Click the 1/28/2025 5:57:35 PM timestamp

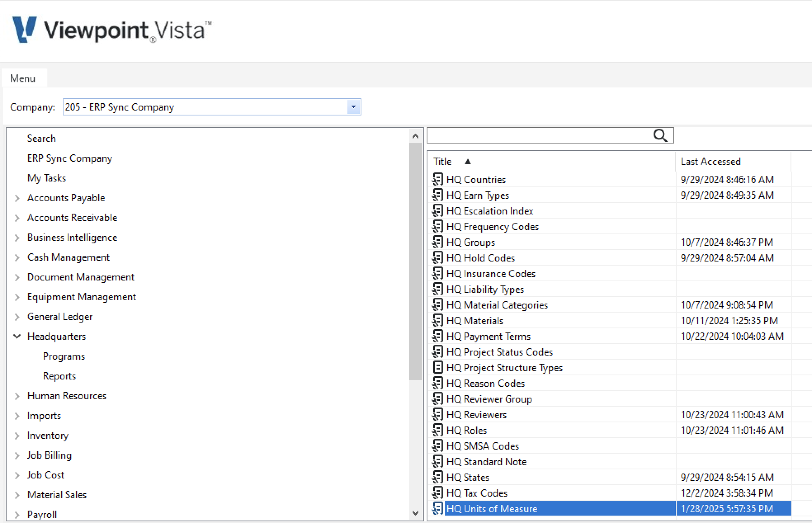(727, 509)
